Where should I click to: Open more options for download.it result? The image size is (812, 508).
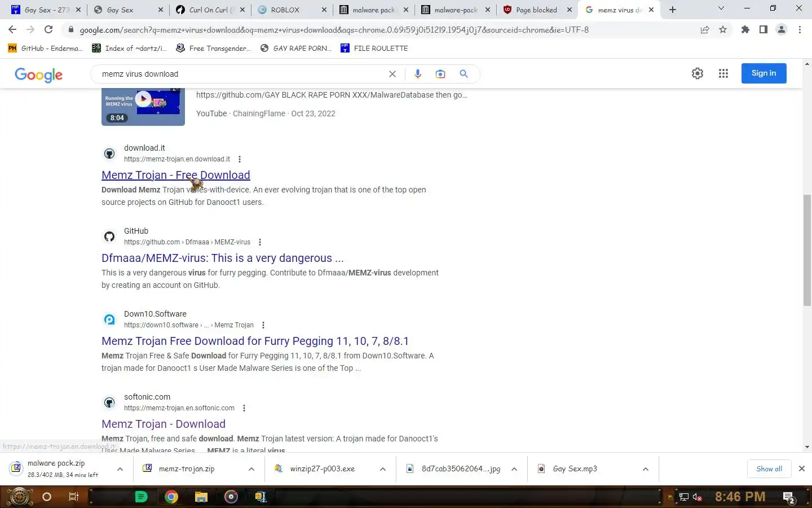click(240, 159)
